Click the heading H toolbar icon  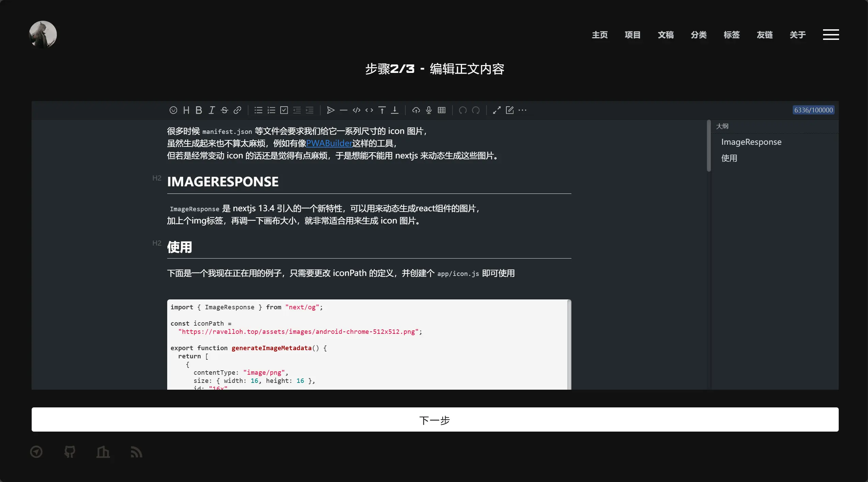click(186, 110)
